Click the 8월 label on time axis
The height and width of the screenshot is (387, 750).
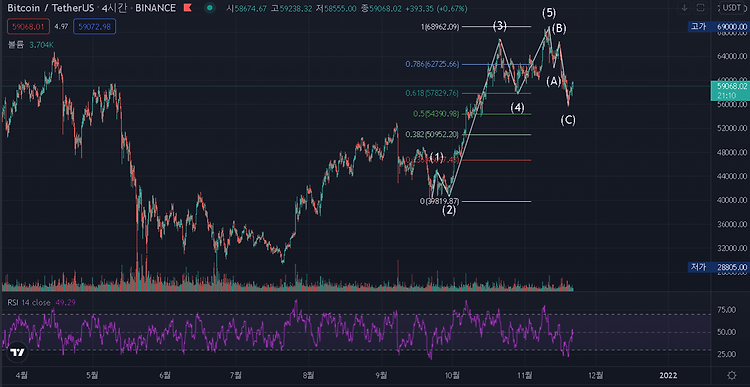point(309,375)
